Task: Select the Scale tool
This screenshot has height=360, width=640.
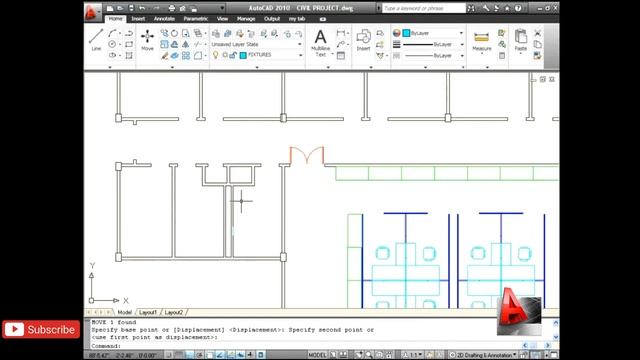Action: (x=164, y=44)
